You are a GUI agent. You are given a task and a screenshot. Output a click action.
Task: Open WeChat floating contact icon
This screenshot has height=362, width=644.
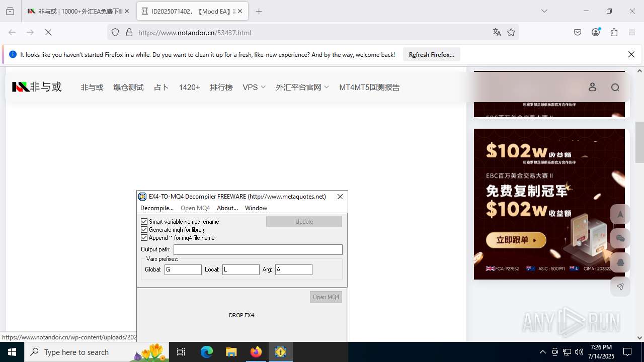click(620, 238)
